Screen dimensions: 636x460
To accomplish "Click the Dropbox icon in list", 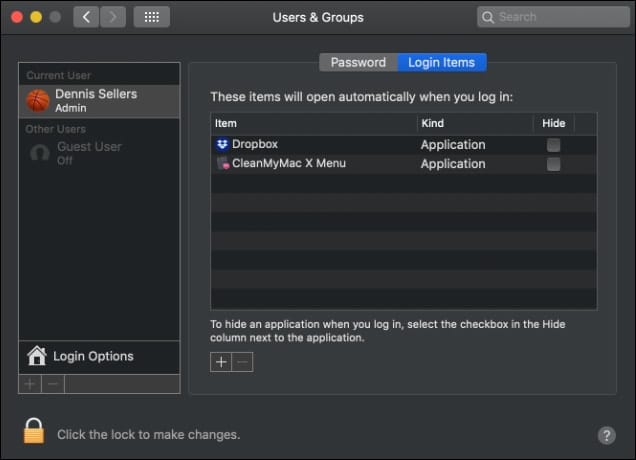I will point(223,145).
